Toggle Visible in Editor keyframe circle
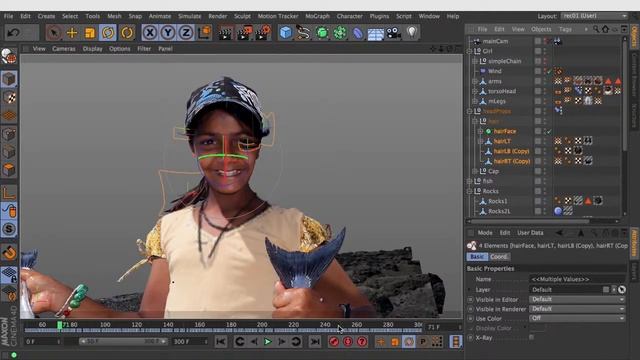640x360 pixels. pyautogui.click(x=471, y=300)
